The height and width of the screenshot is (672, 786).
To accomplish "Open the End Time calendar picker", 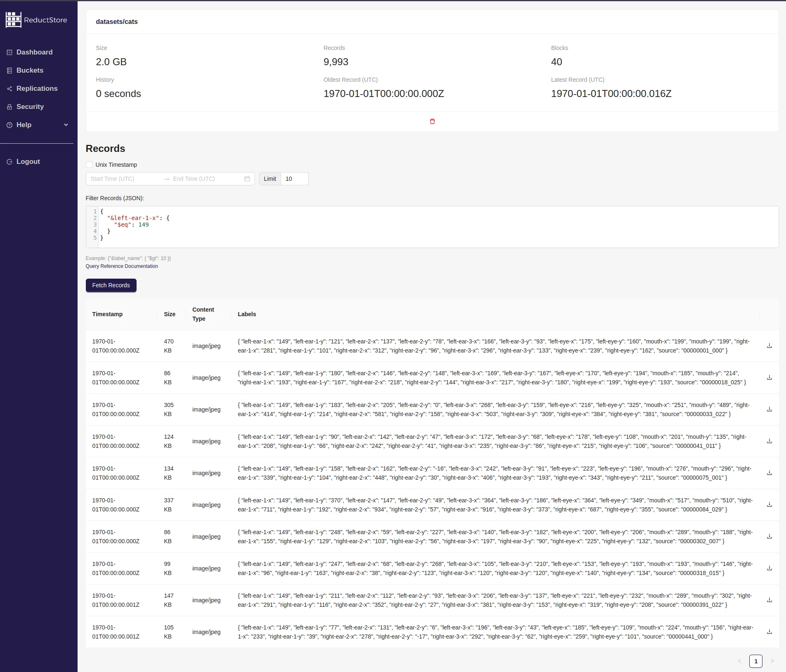I will 246,179.
